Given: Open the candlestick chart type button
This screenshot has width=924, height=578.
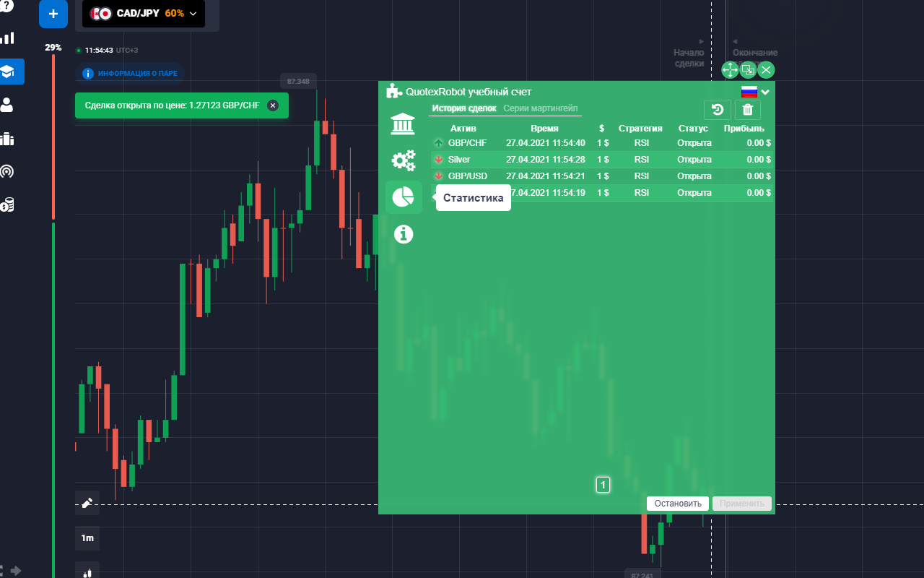Looking at the screenshot, I should [x=87, y=570].
